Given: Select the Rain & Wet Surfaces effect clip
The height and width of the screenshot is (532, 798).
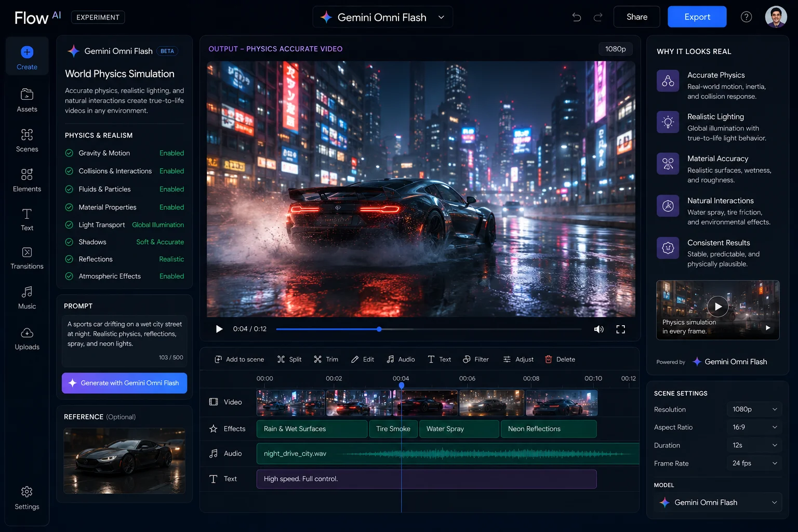Looking at the screenshot, I should coord(312,429).
